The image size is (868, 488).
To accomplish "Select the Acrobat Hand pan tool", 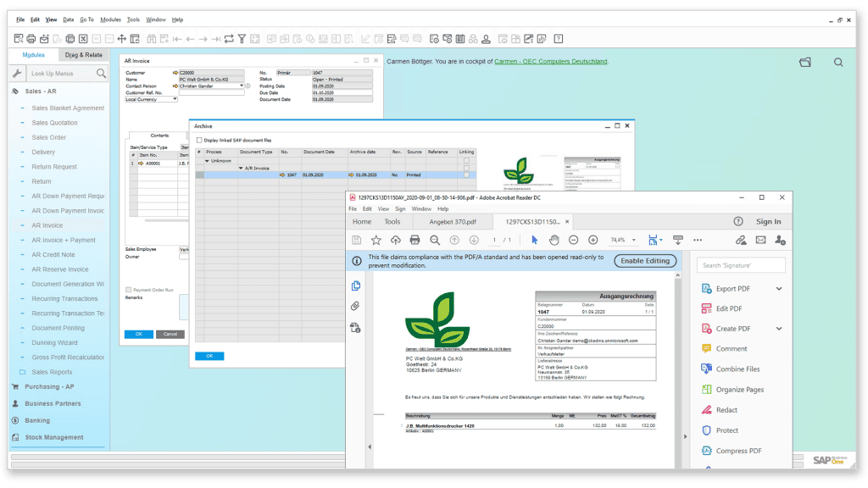I will (x=554, y=240).
